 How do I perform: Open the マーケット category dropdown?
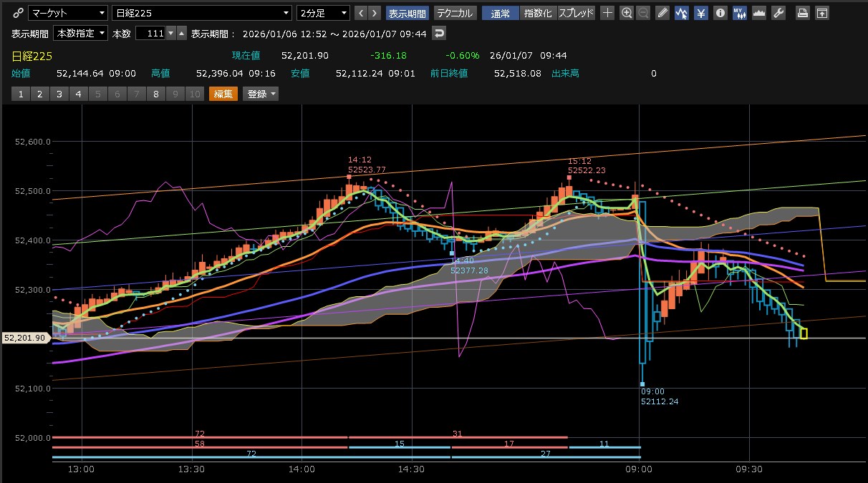[x=69, y=13]
